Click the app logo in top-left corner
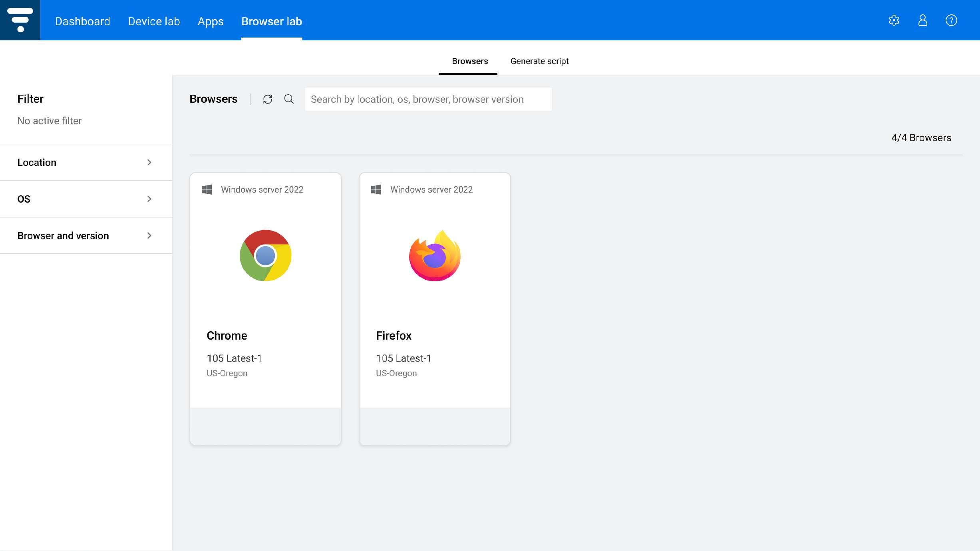This screenshot has height=551, width=980. click(x=20, y=20)
